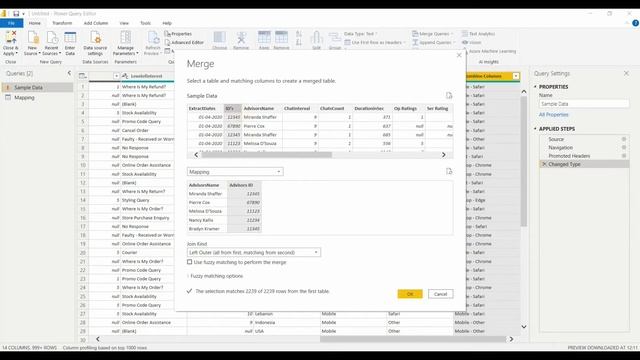Open the Mapping table dropdown
Screen dimensions: 640x360
[235, 172]
